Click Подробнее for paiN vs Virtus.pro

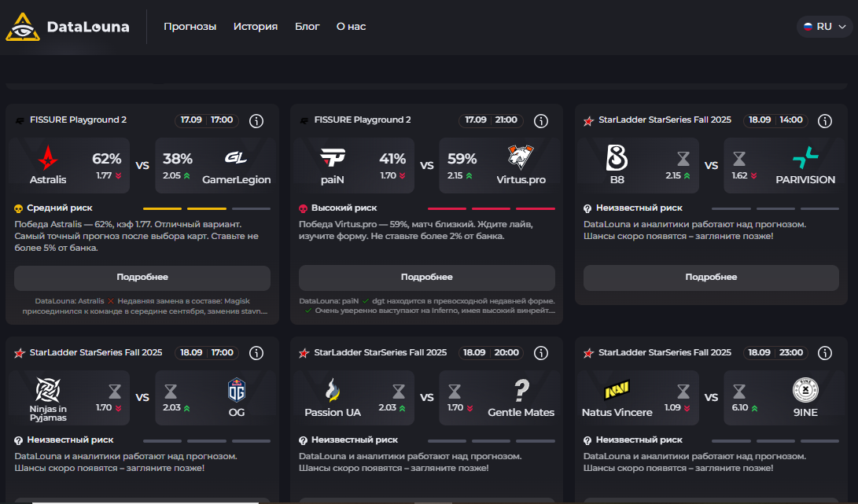427,278
